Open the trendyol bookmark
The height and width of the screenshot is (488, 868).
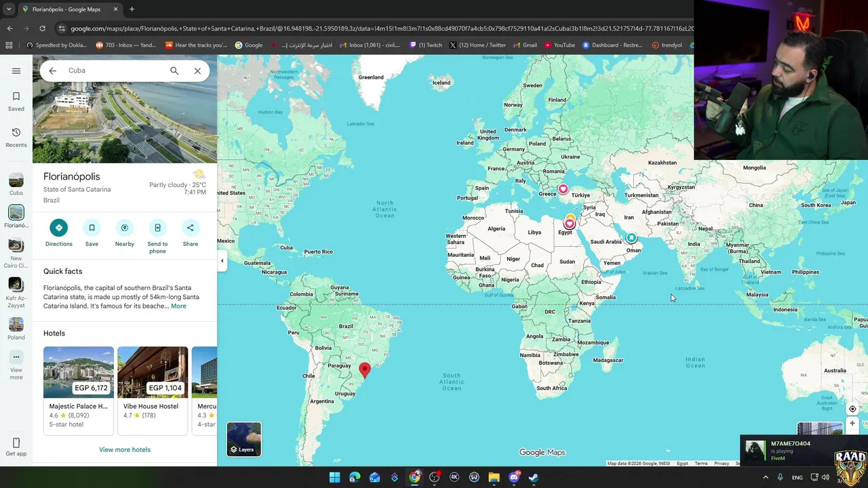click(667, 45)
